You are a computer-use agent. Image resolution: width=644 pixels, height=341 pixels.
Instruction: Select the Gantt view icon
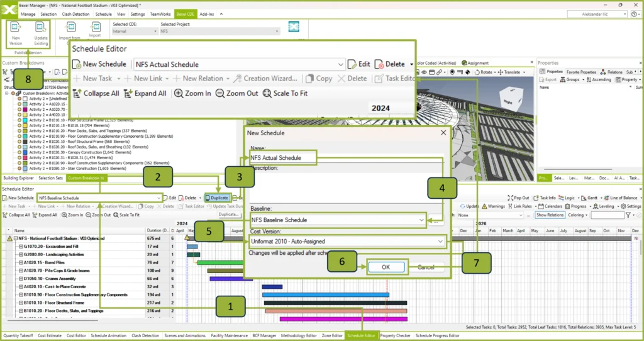pyautogui.click(x=584, y=198)
